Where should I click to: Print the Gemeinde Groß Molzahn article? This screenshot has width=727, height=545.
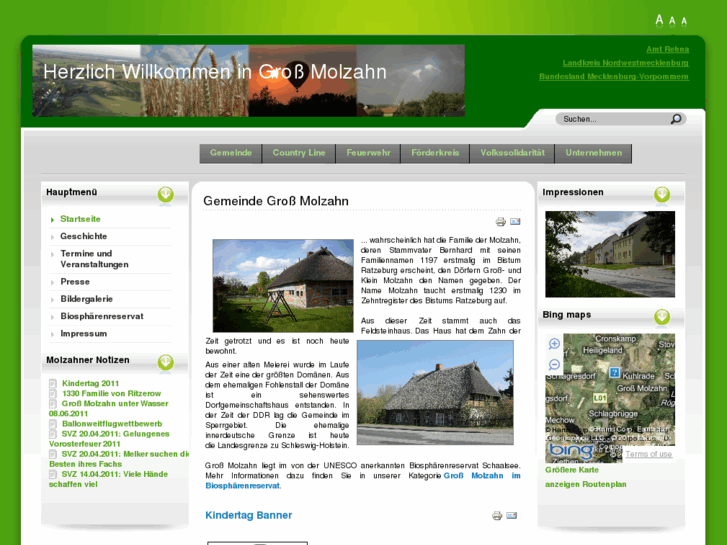pos(500,222)
